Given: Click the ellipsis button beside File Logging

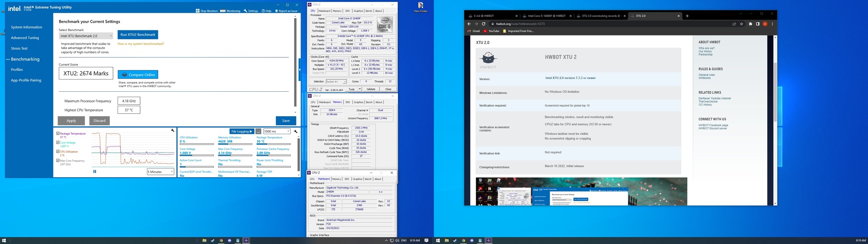Looking at the screenshot, I should (x=259, y=131).
